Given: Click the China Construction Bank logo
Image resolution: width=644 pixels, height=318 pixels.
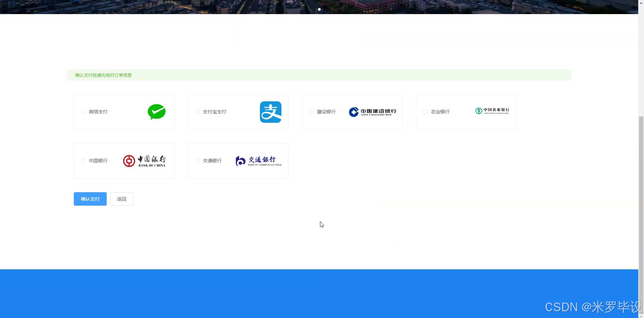Looking at the screenshot, I should 372,112.
